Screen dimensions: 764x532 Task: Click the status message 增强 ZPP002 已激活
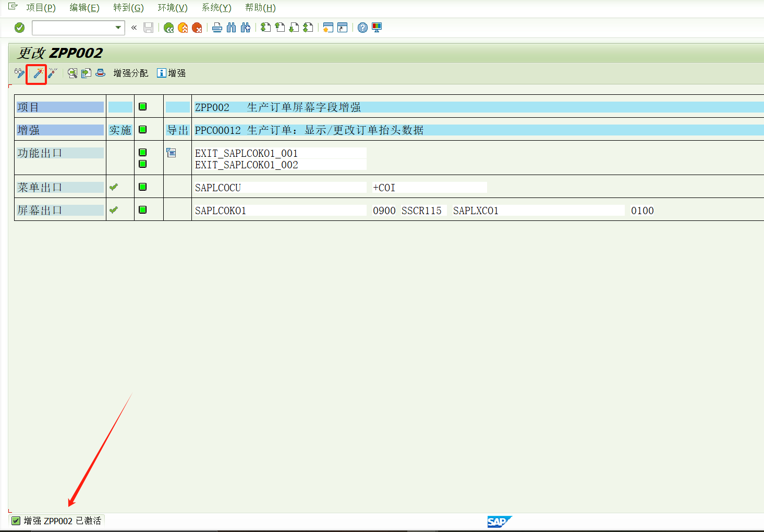coord(62,521)
